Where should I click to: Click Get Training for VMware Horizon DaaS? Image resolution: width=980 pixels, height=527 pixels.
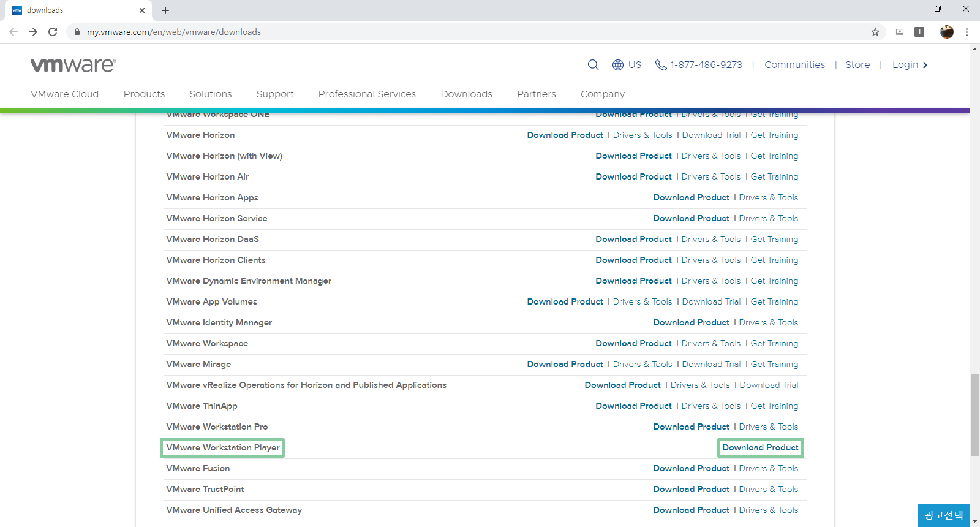pyautogui.click(x=775, y=239)
